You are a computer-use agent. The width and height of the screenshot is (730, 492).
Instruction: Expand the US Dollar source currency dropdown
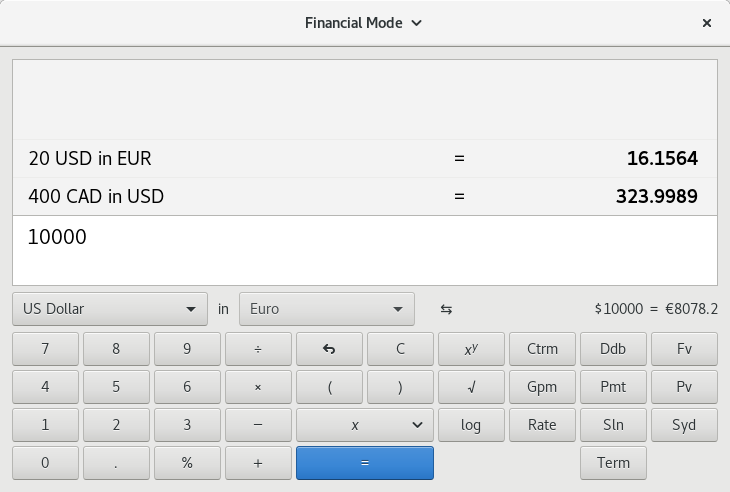pos(109,309)
